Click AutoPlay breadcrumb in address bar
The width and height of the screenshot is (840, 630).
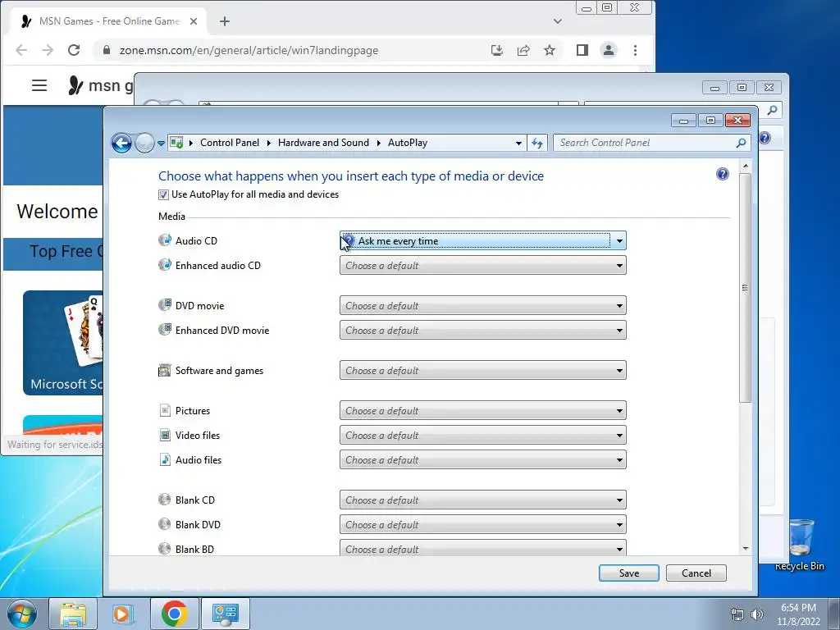[407, 143]
